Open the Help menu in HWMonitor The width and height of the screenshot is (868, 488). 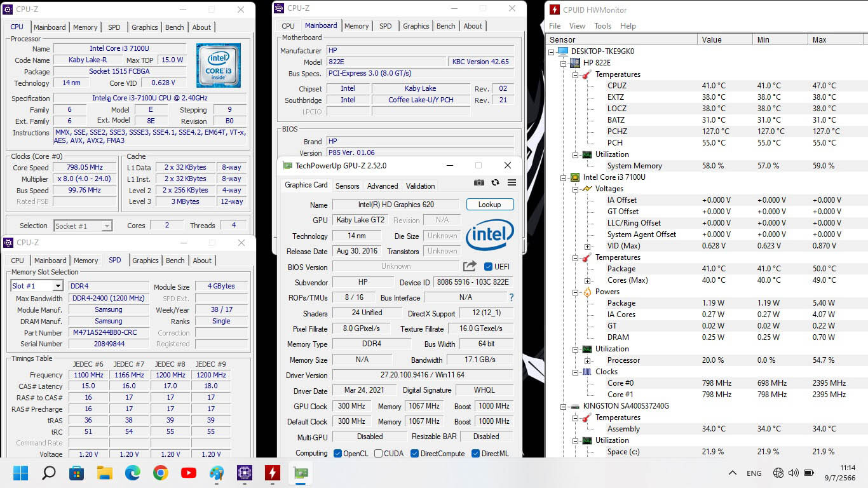(x=628, y=26)
